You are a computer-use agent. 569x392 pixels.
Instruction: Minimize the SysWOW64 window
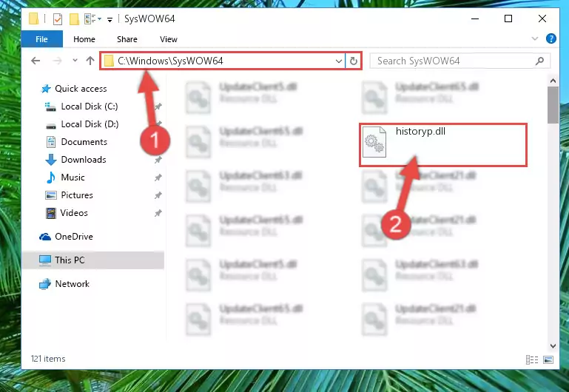tap(475, 18)
